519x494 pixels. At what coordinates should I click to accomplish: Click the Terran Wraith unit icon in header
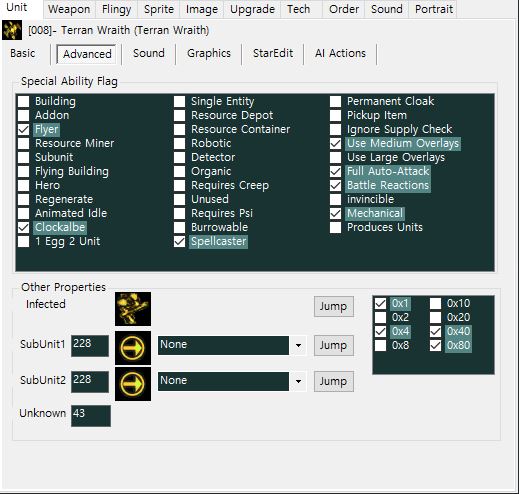(x=12, y=30)
